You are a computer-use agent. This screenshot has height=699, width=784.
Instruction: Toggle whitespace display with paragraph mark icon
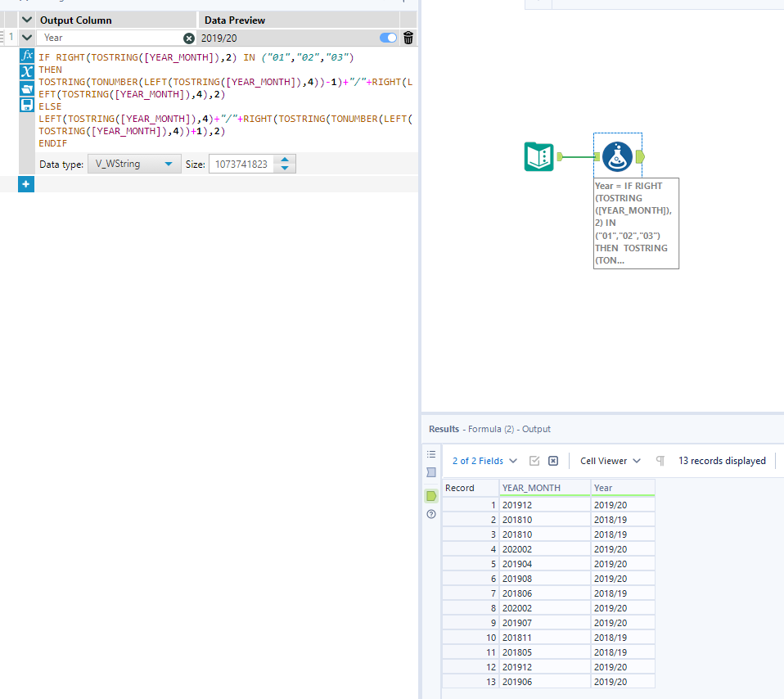660,460
